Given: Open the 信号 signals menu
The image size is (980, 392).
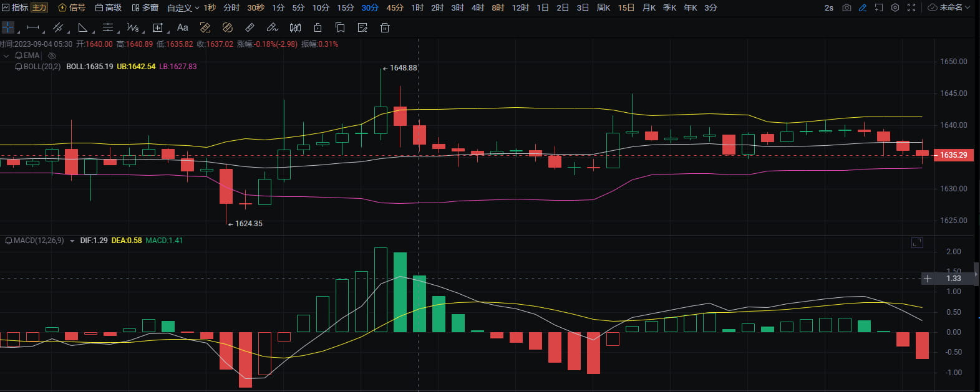Looking at the screenshot, I should pos(72,7).
